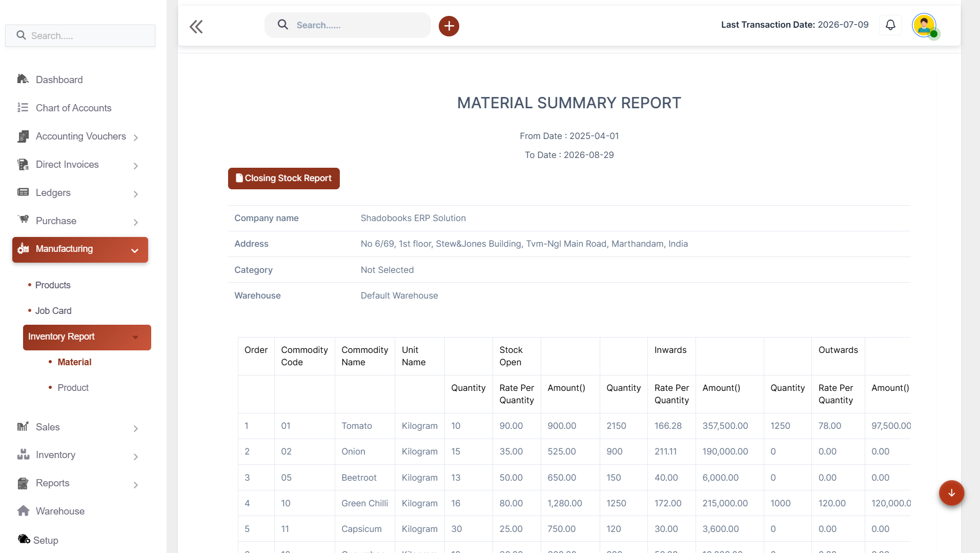Viewport: 980px width, 553px height.
Task: Collapse Inventory Report dropdown arrow
Action: click(135, 337)
